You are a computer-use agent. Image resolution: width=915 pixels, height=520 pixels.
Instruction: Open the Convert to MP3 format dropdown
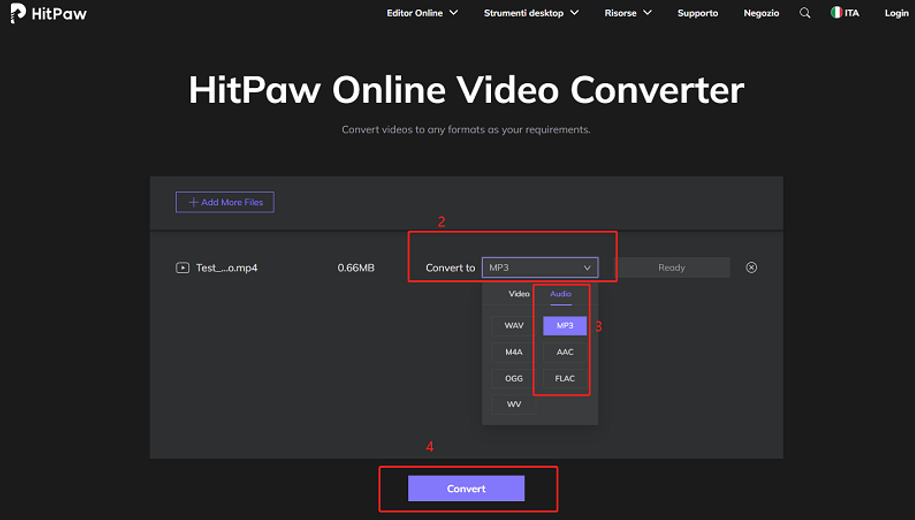click(540, 267)
